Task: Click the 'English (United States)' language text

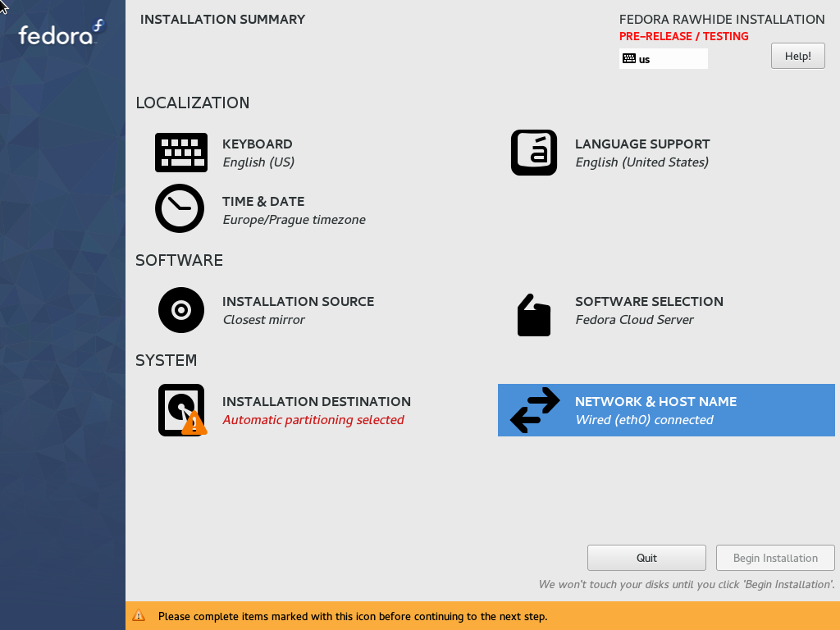Action: coord(641,162)
